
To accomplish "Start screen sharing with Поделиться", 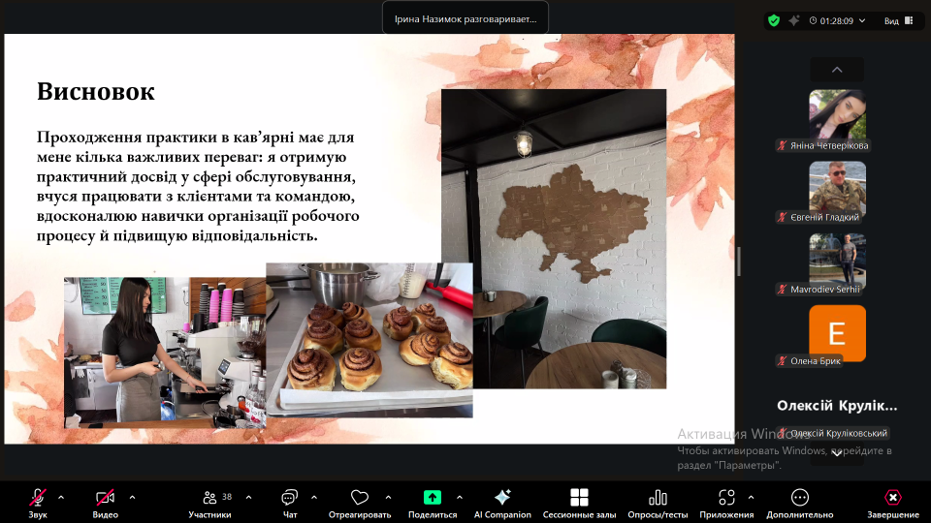I will (432, 502).
